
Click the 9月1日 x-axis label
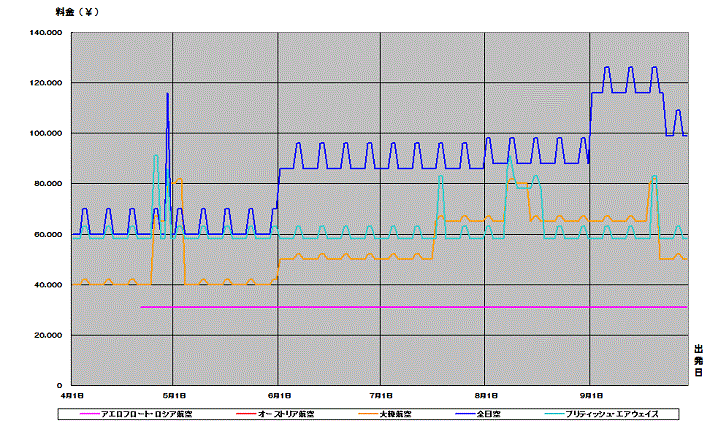click(590, 398)
